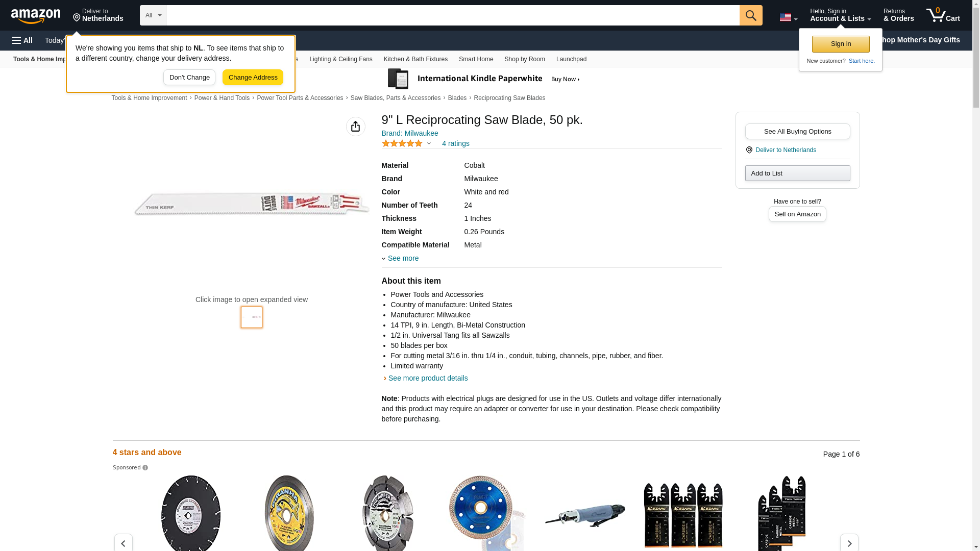This screenshot has height=551, width=980.
Task: Open the 4 ratings link
Action: (x=455, y=143)
